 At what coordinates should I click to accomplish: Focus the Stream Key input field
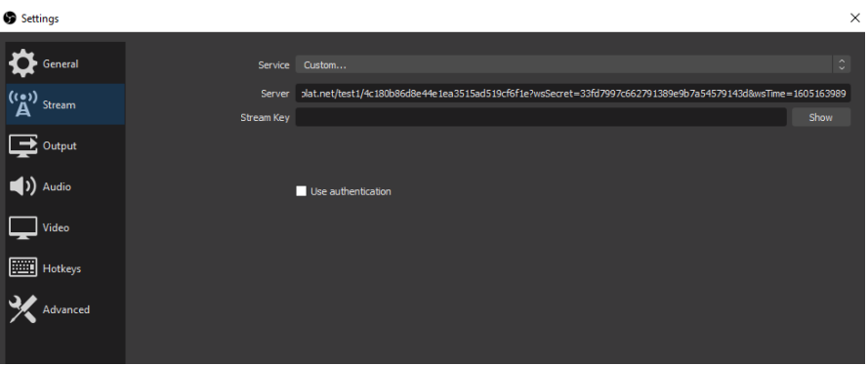click(541, 117)
